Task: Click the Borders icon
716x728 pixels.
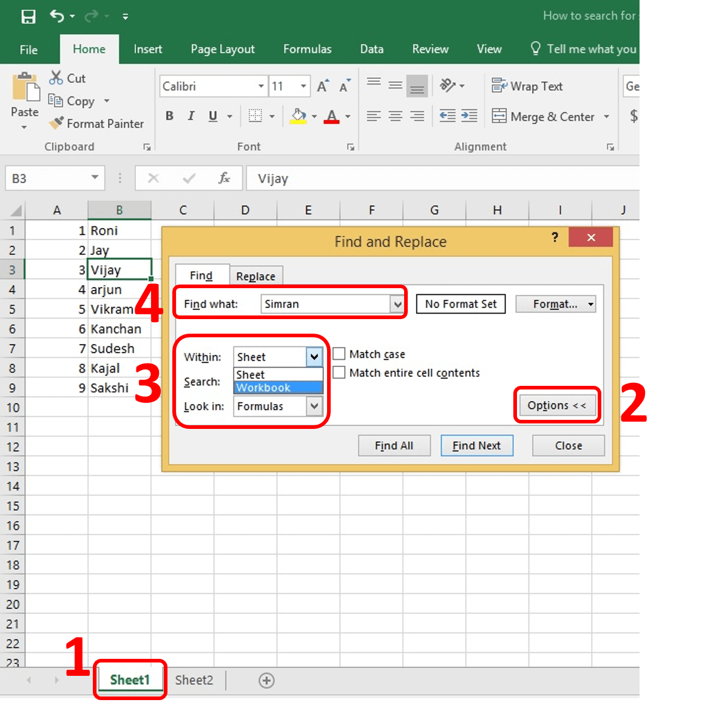Action: [255, 116]
